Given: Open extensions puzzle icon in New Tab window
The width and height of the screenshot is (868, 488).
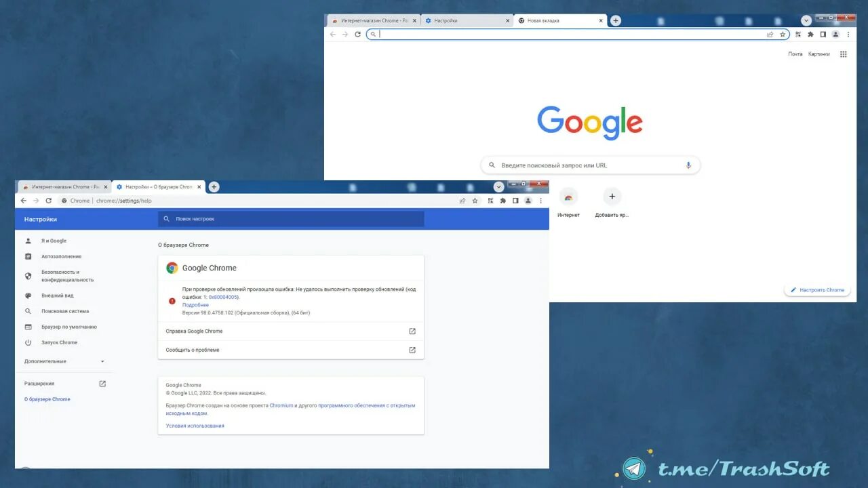Looking at the screenshot, I should (810, 34).
